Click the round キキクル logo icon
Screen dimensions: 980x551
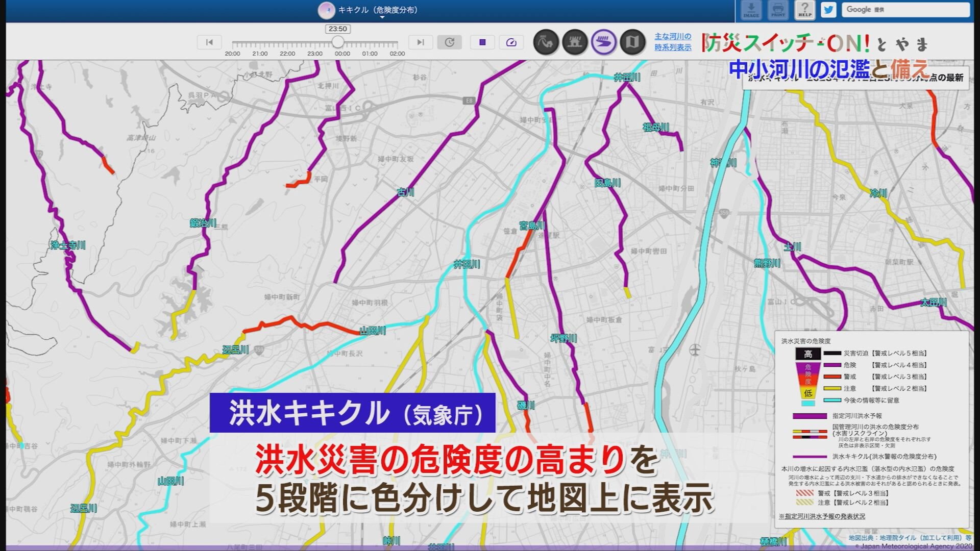(326, 10)
